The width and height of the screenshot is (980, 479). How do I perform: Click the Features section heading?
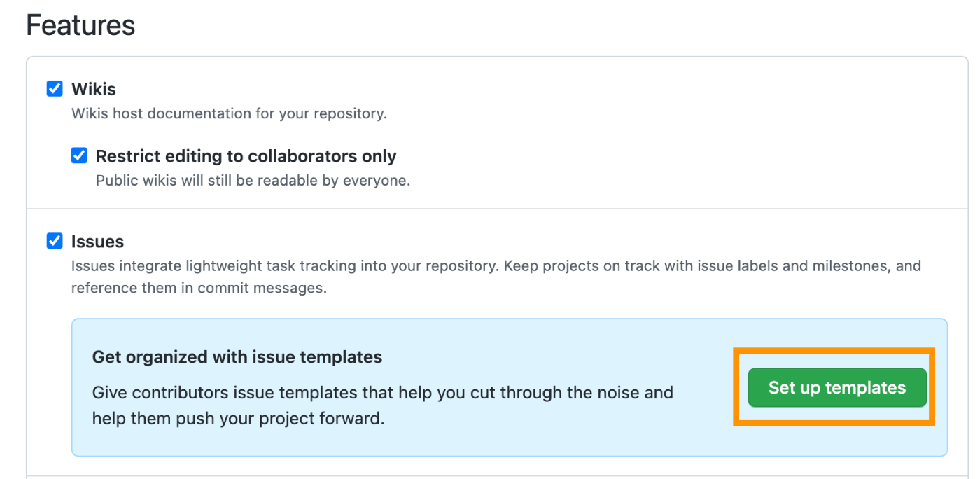click(80, 25)
